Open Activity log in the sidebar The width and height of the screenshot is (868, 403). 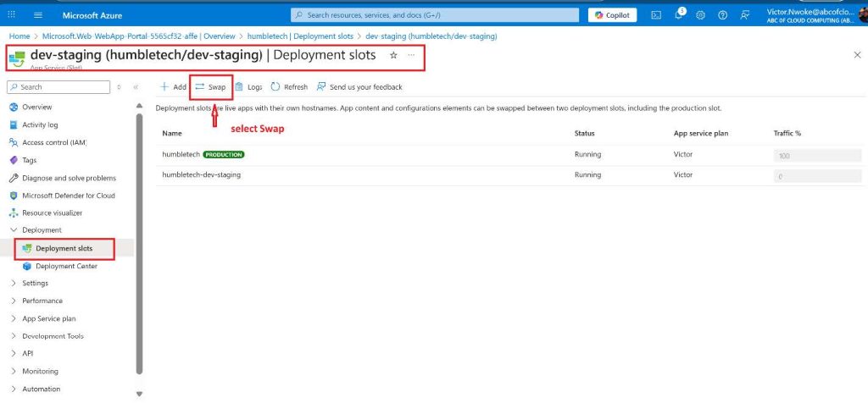[39, 125]
